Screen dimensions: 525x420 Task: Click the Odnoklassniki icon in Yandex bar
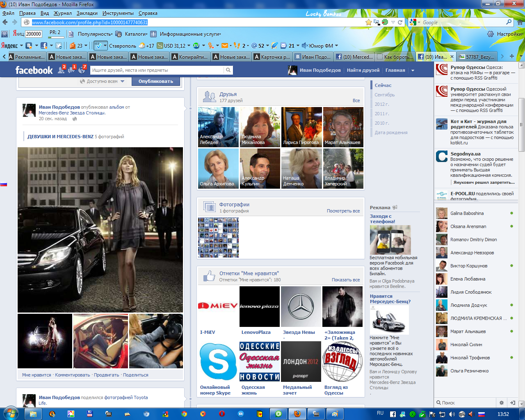pos(211,46)
